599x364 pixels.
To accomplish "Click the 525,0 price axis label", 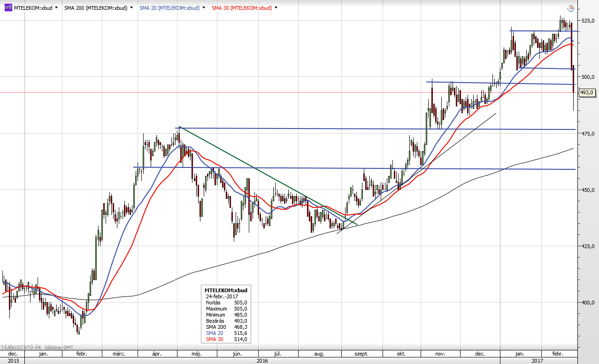I will pos(589,21).
